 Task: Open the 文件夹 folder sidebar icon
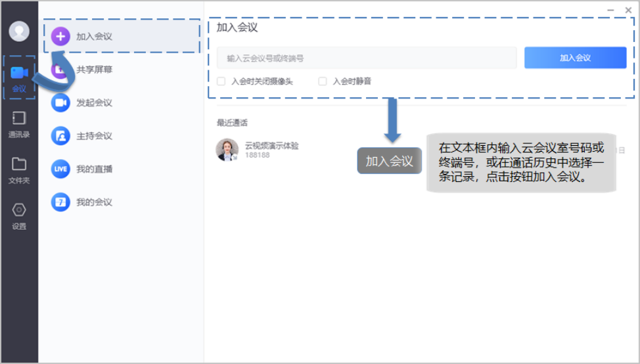19,170
